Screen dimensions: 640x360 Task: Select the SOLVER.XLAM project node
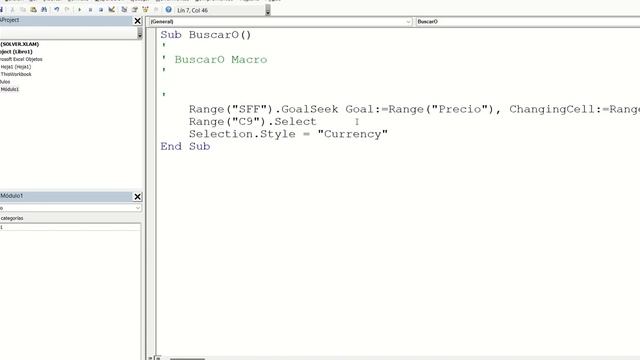(20, 44)
